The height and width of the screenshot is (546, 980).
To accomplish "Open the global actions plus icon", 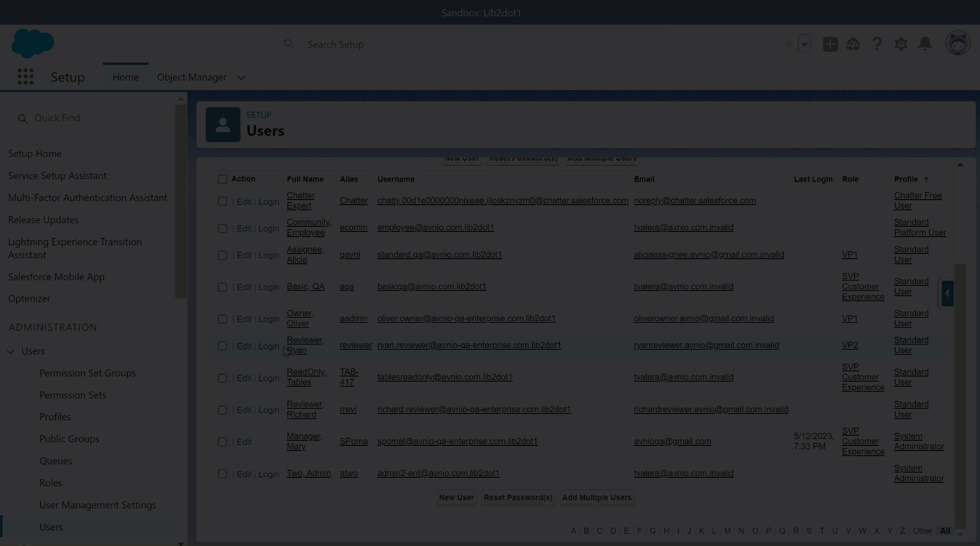I will click(x=830, y=44).
